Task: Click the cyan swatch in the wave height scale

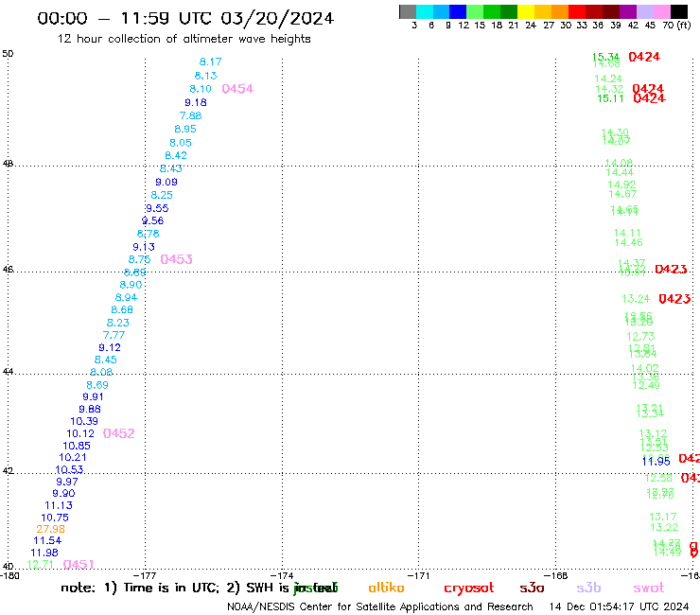Action: (x=425, y=11)
